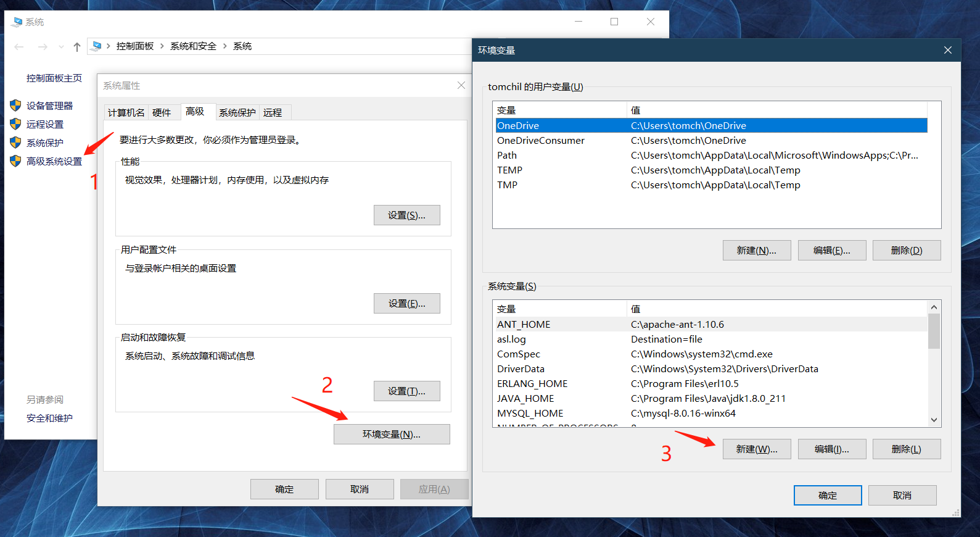Click 设置(T) button under 启动和故障恢复
Screen dimensions: 980x537
coord(407,391)
